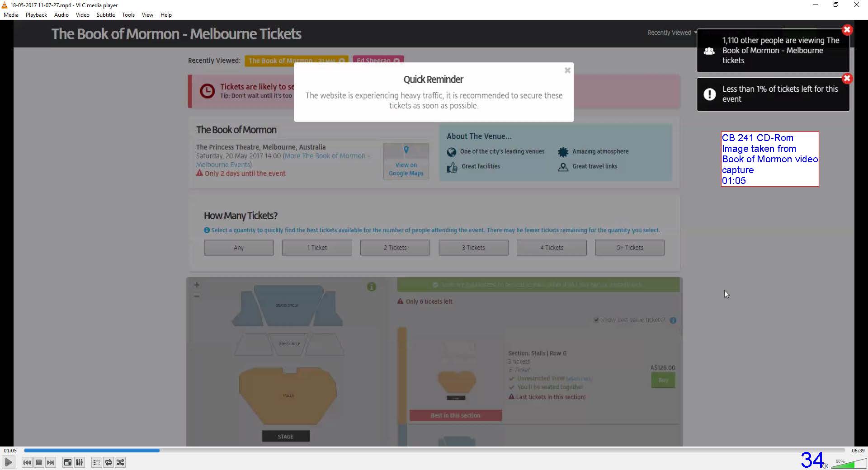Select the 1 Ticket button
868x470 pixels.
(317, 248)
